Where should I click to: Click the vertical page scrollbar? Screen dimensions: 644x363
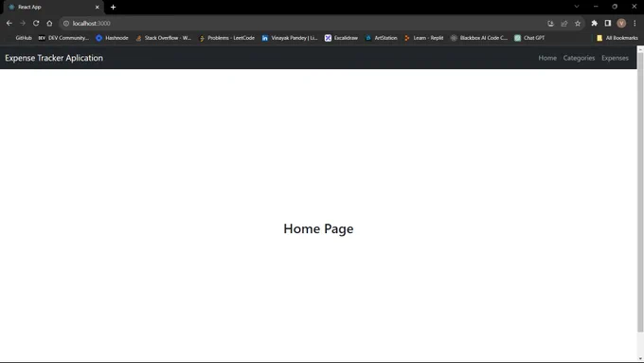(x=640, y=191)
